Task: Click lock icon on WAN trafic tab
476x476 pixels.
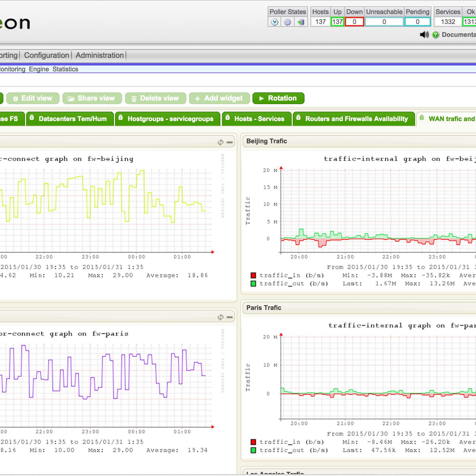Action: (422, 117)
